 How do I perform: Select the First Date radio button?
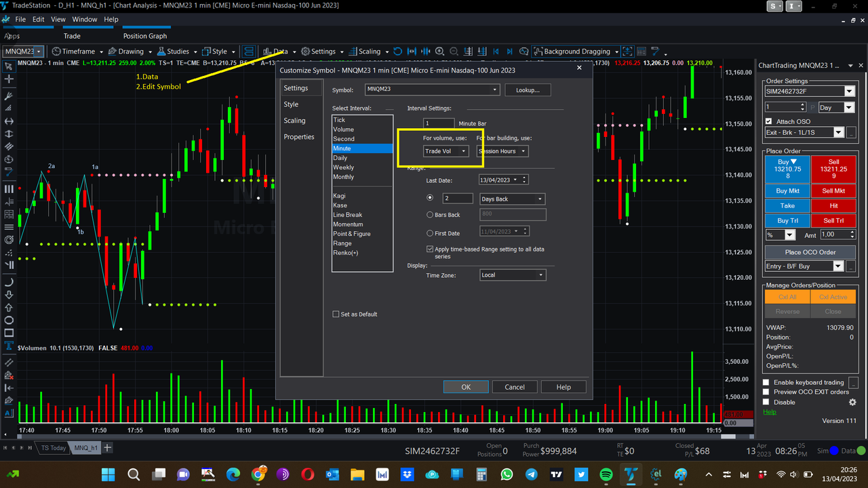click(x=430, y=233)
